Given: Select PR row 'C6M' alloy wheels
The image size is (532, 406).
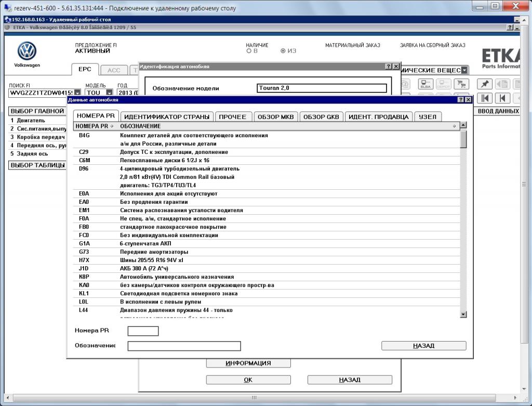Looking at the screenshot, I should click(x=267, y=161).
